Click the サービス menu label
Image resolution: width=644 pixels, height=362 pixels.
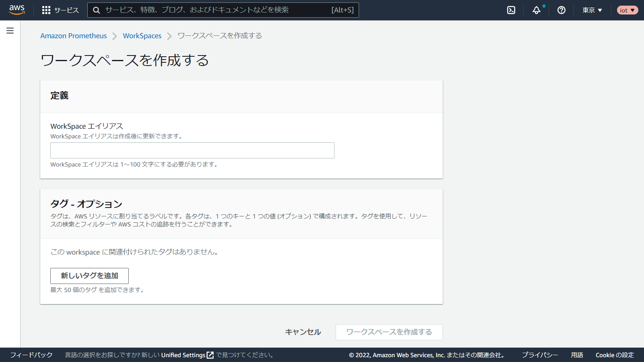pos(66,10)
